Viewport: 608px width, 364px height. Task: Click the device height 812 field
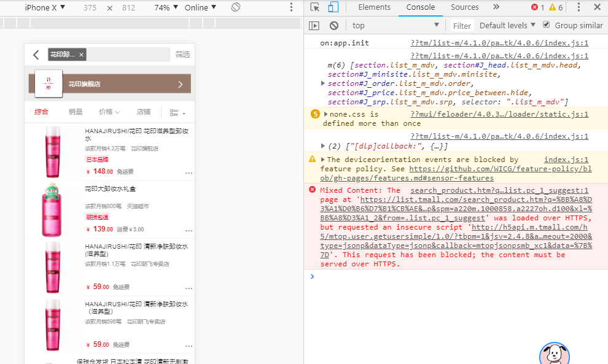click(x=128, y=8)
